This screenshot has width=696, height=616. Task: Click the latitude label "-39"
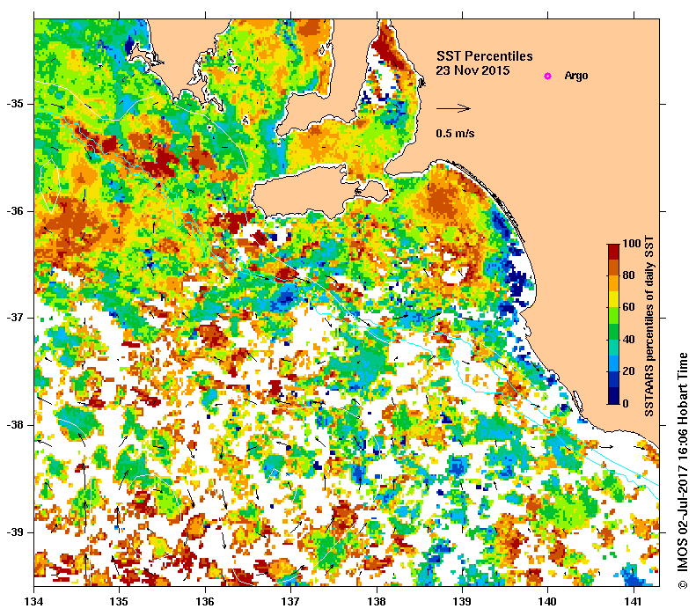pos(15,532)
